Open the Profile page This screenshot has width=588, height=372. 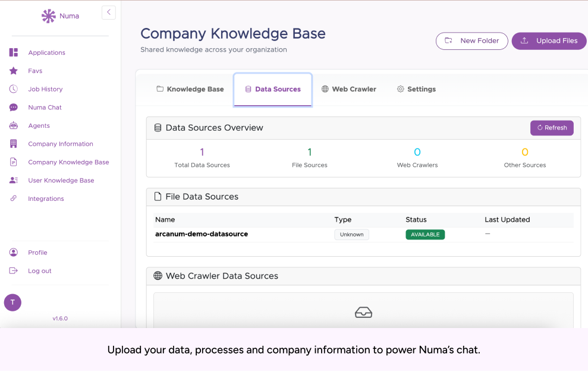tap(37, 253)
